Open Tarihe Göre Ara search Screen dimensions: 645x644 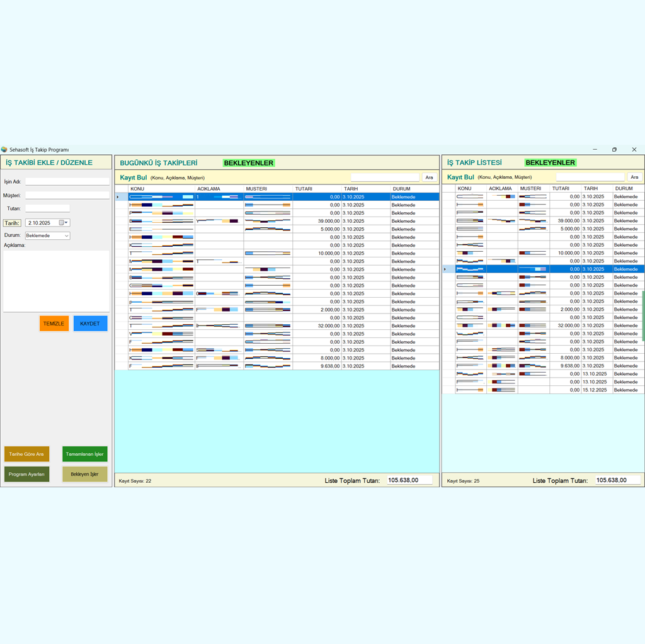pos(26,454)
